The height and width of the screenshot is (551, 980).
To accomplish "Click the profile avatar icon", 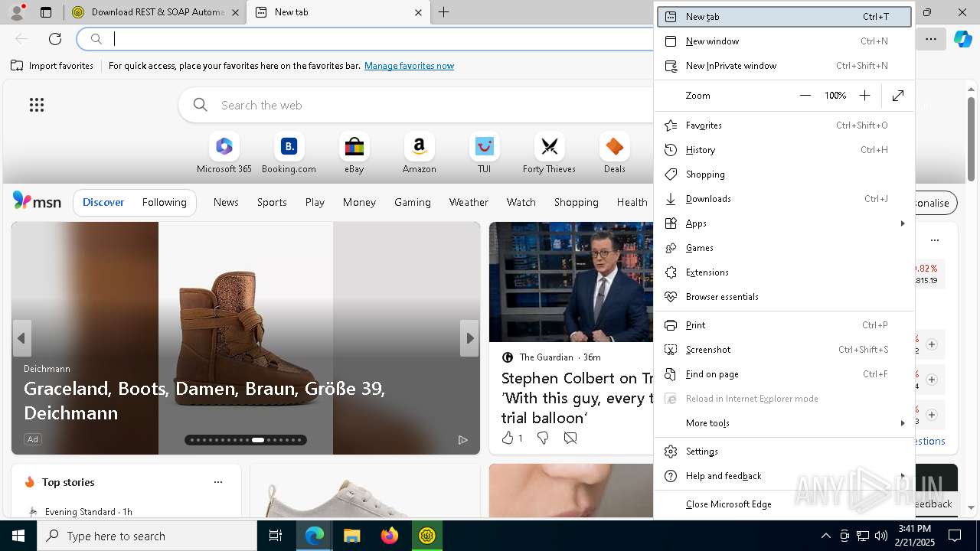I will point(17,12).
